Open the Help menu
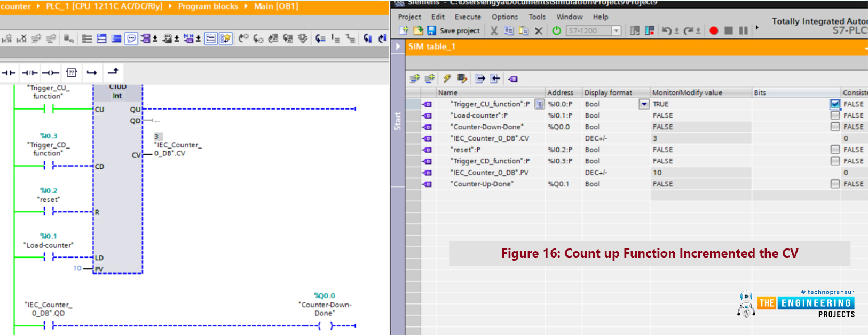Screen dimensions: 868x335 tap(601, 17)
